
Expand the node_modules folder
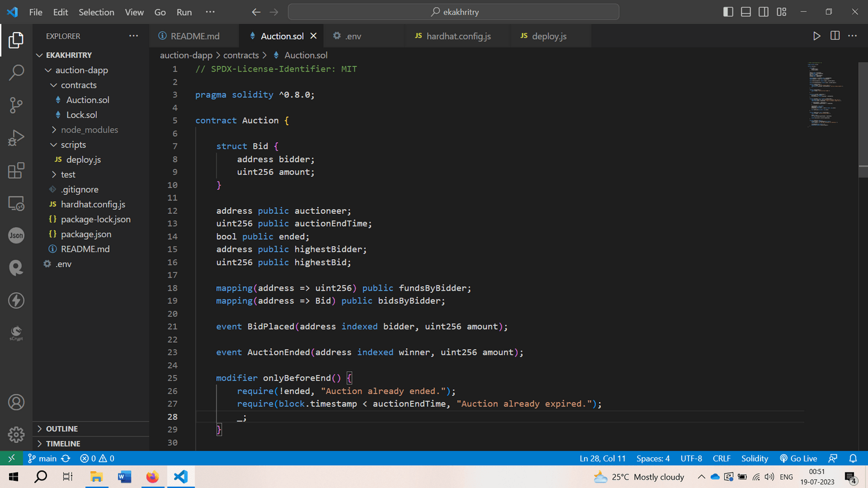pos(91,130)
